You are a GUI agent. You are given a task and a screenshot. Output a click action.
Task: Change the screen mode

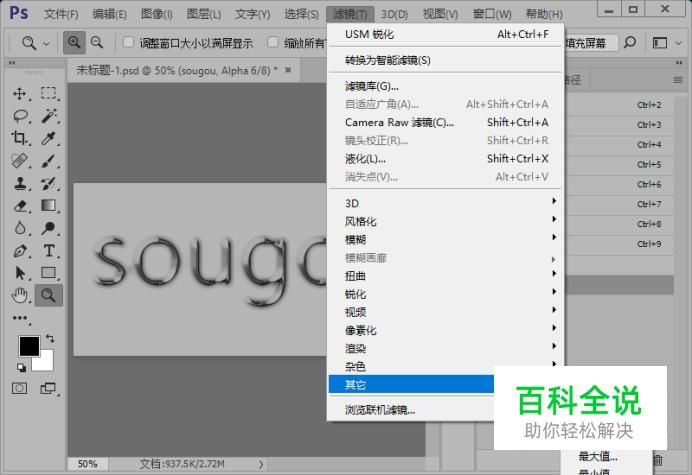coord(48,388)
